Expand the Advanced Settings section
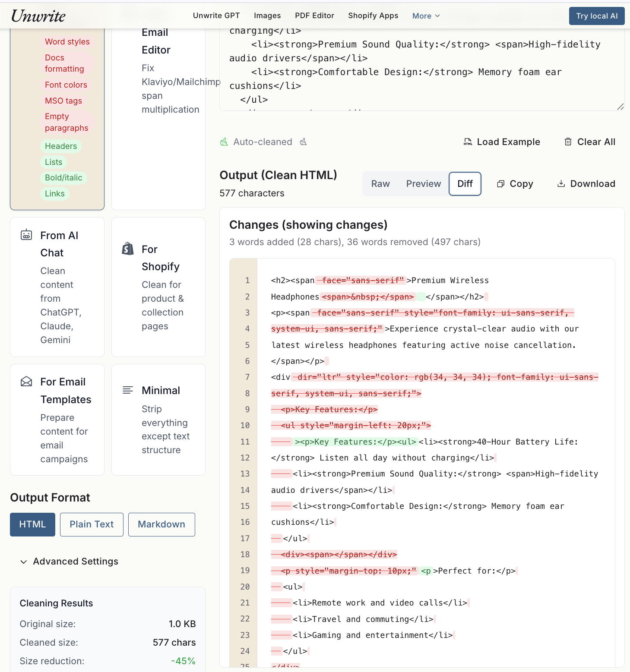This screenshot has height=672, width=630. coord(69,561)
